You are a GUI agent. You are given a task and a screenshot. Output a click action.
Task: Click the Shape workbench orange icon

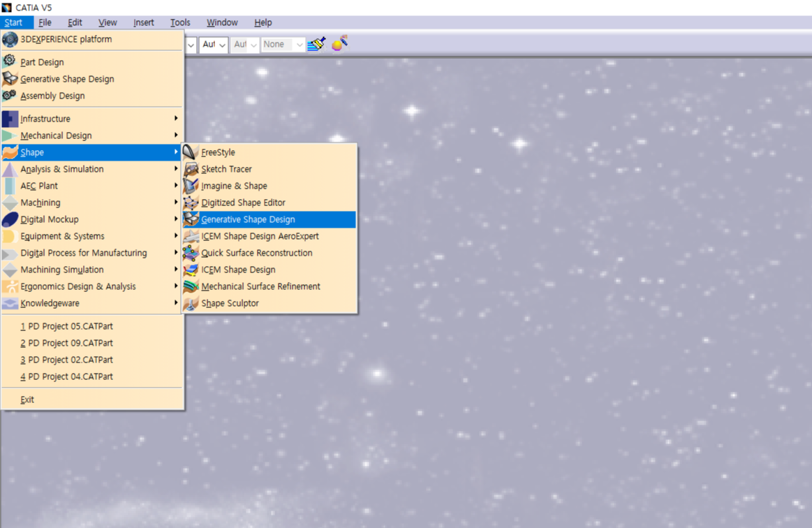pos(10,152)
